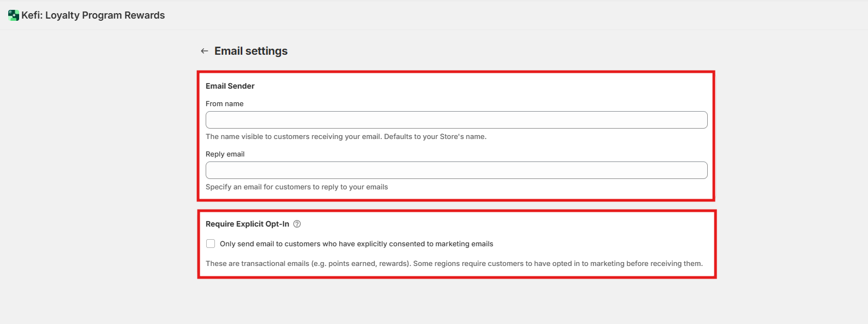Viewport: 868px width, 324px height.
Task: Focus the Reply email input field
Action: tap(457, 170)
